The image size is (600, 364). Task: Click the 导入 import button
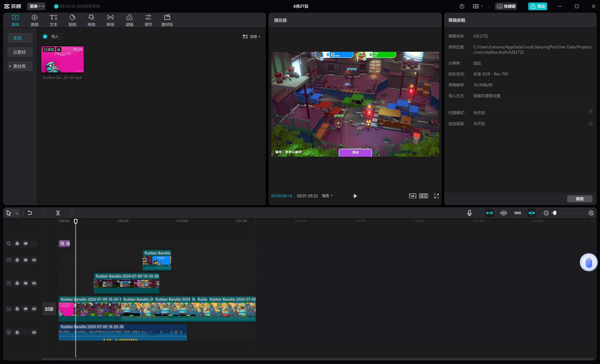[52, 37]
